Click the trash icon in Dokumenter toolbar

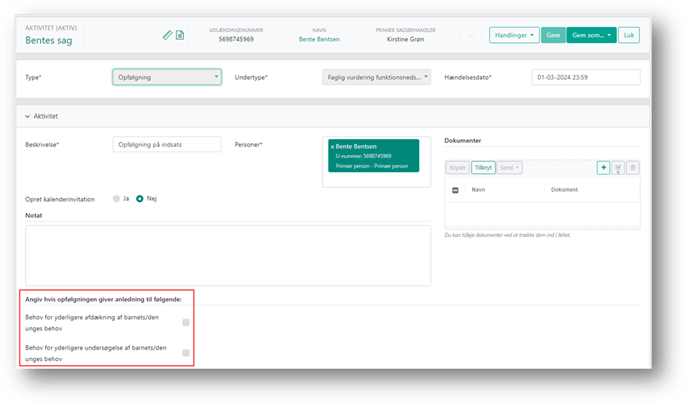pos(632,168)
